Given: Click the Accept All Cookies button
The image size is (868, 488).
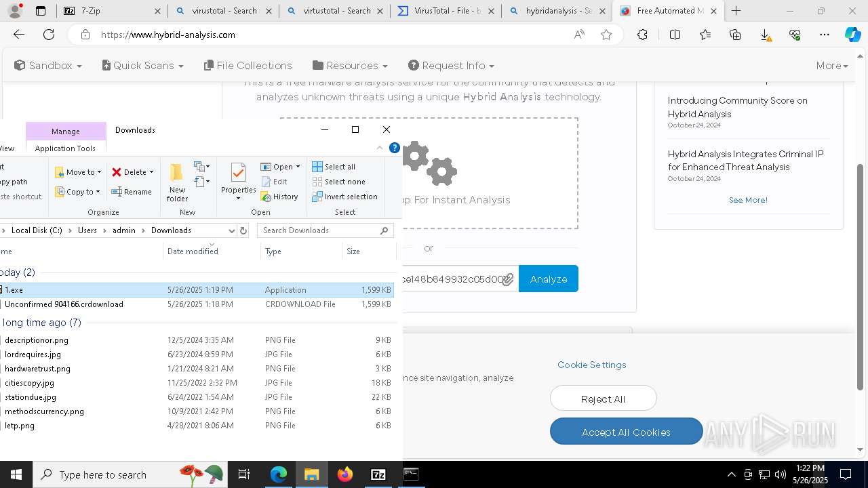Looking at the screenshot, I should [626, 432].
